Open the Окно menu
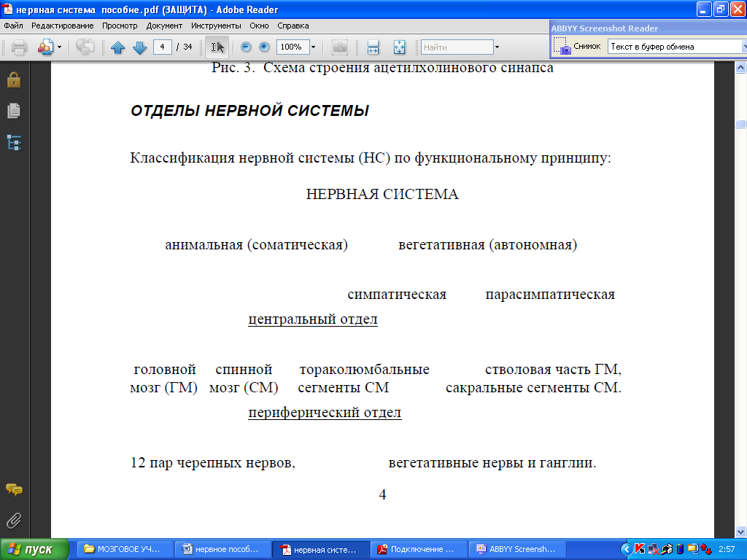Screen dimensions: 747x560 [x=259, y=26]
